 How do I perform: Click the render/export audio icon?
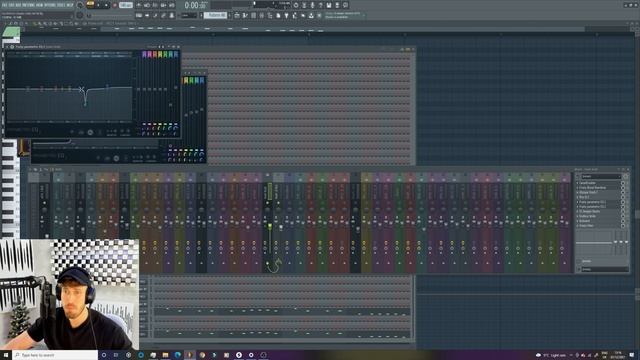[x=337, y=5]
